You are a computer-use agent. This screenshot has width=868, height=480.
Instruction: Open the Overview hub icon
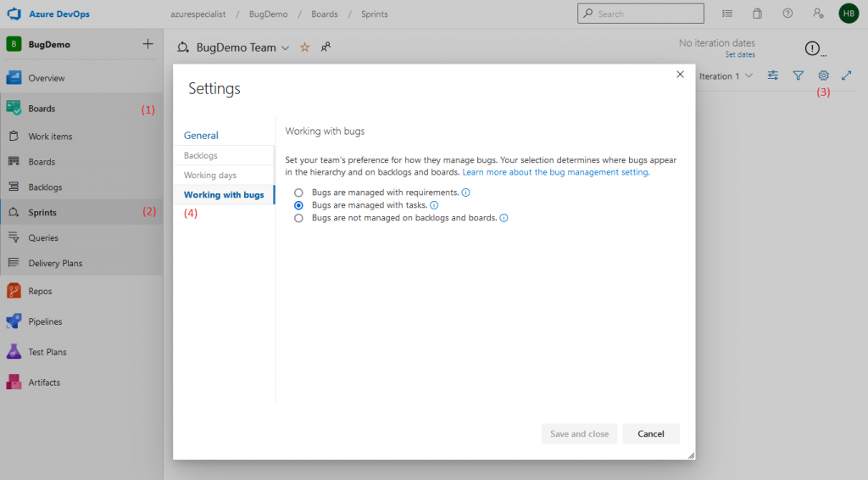(x=14, y=77)
